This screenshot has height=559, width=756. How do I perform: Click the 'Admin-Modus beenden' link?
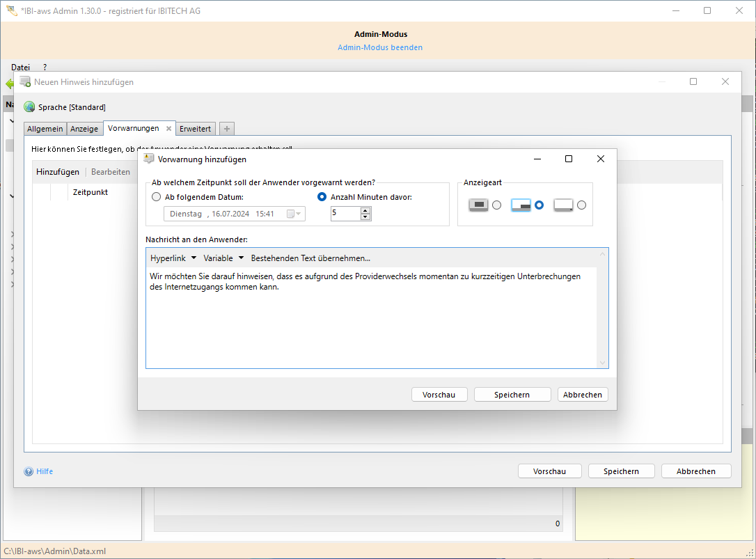[380, 47]
